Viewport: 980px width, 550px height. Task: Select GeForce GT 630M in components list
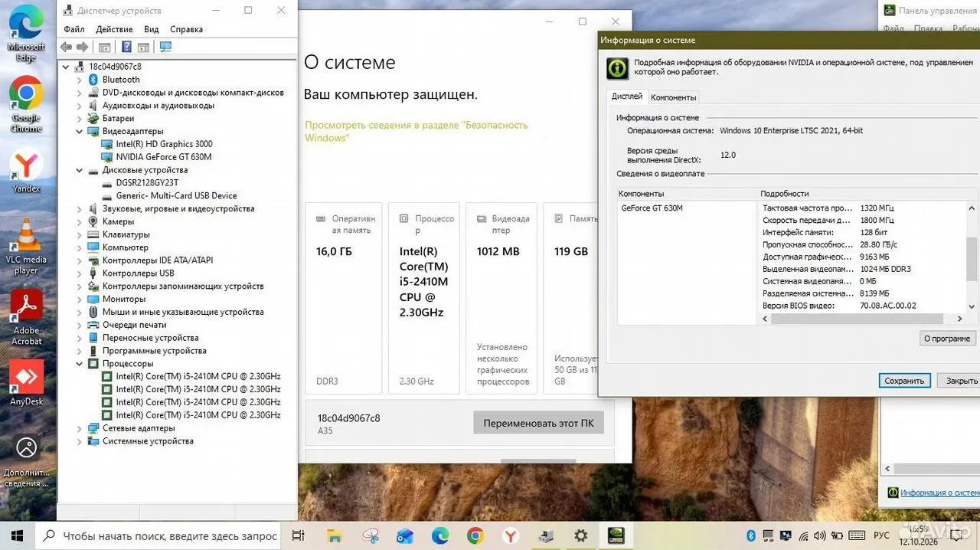pyautogui.click(x=652, y=208)
